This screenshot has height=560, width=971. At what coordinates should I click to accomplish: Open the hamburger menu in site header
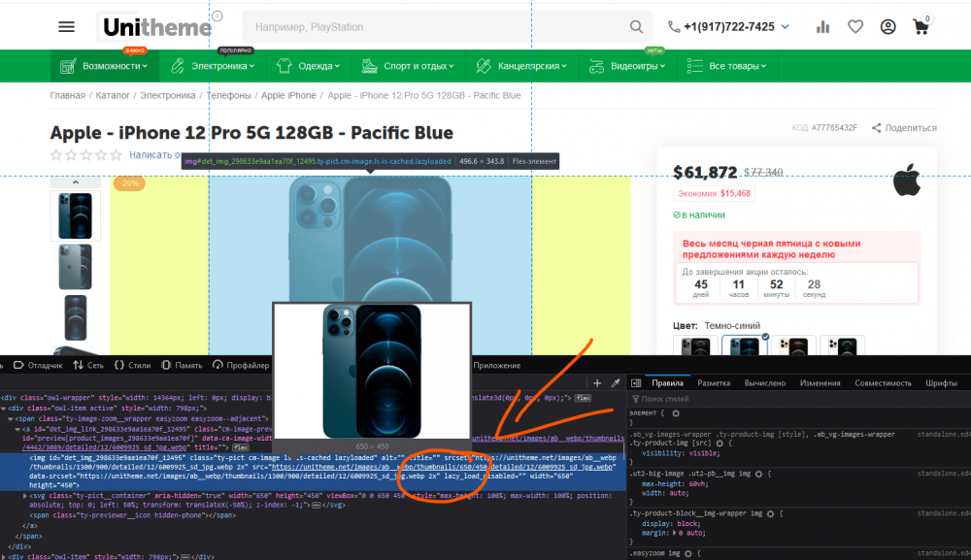[66, 26]
